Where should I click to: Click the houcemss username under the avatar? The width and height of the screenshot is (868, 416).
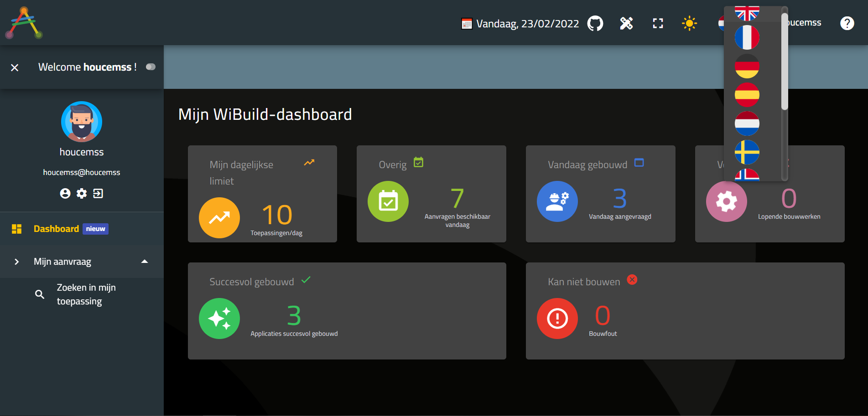pyautogui.click(x=82, y=152)
